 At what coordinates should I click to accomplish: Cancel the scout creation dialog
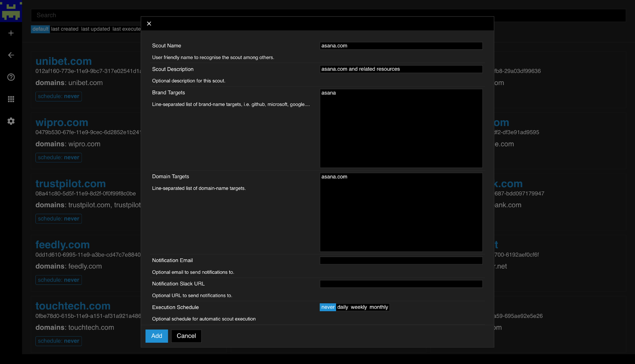[x=186, y=336]
